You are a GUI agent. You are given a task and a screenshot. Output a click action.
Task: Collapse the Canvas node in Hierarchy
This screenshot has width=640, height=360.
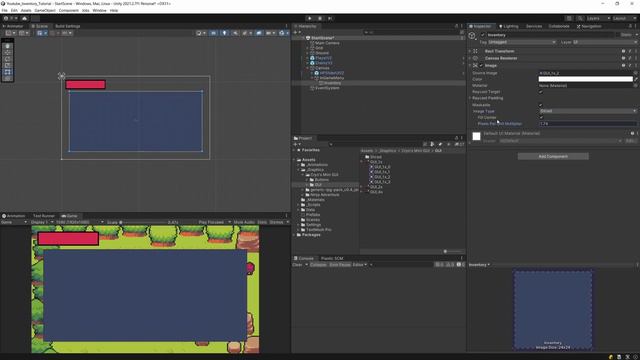pyautogui.click(x=308, y=68)
